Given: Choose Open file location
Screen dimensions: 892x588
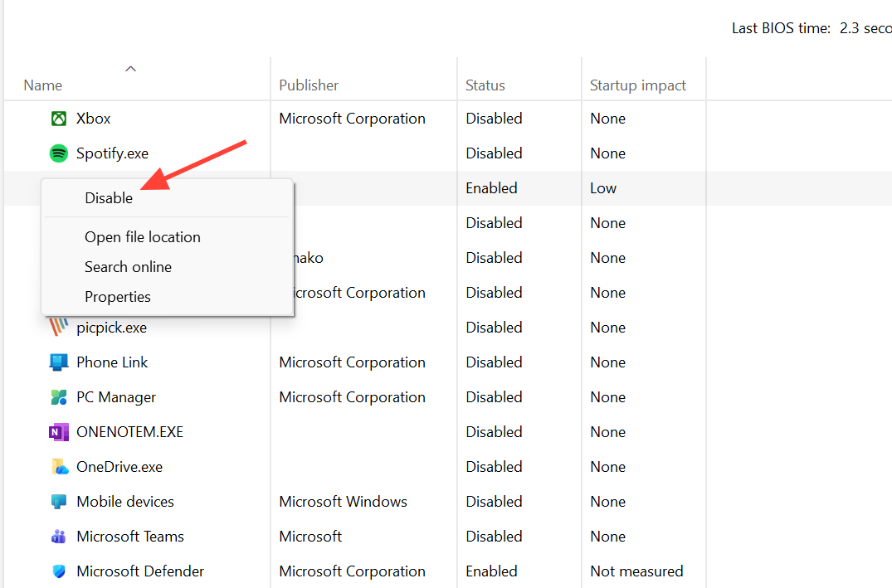Looking at the screenshot, I should 143,237.
